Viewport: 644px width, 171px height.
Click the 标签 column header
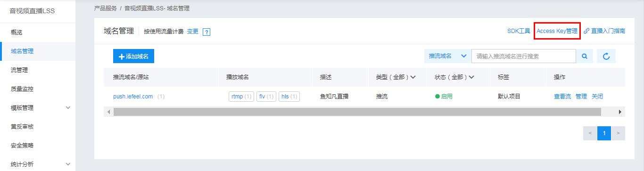504,77
